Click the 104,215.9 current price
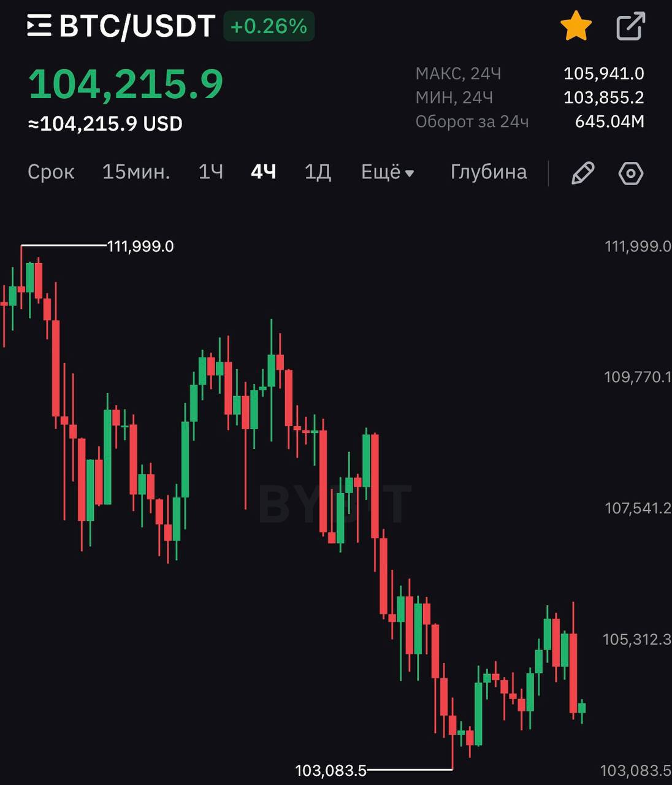This screenshot has width=672, height=785. pos(126,84)
